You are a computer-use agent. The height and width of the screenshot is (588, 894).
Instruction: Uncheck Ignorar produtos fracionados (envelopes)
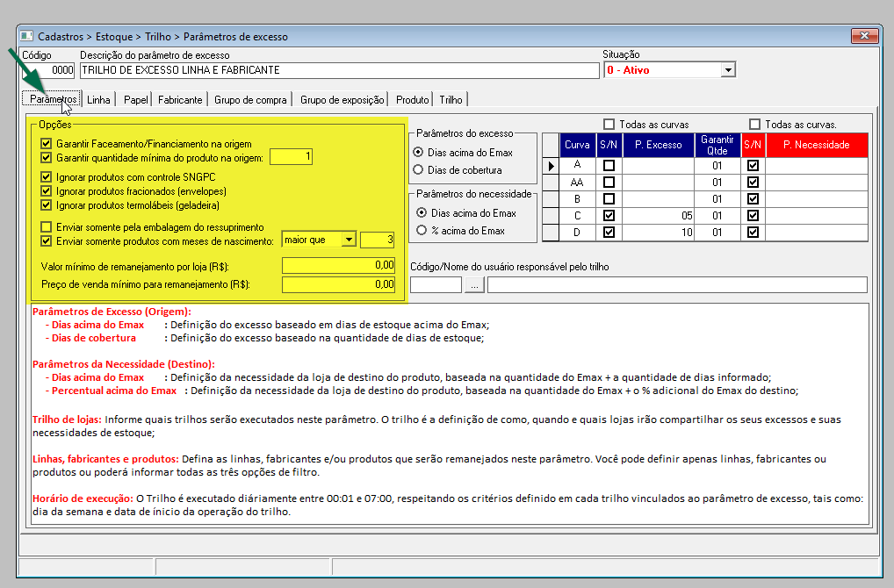point(47,190)
